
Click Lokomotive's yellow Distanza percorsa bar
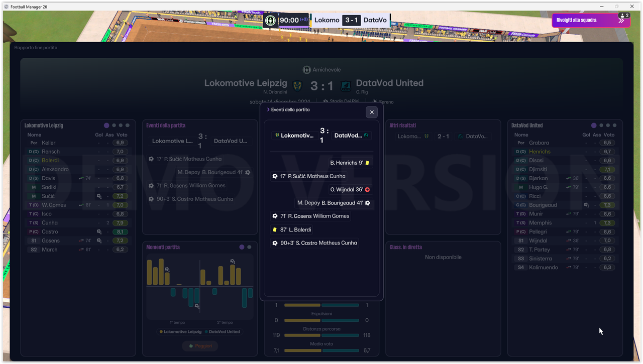coord(302,335)
